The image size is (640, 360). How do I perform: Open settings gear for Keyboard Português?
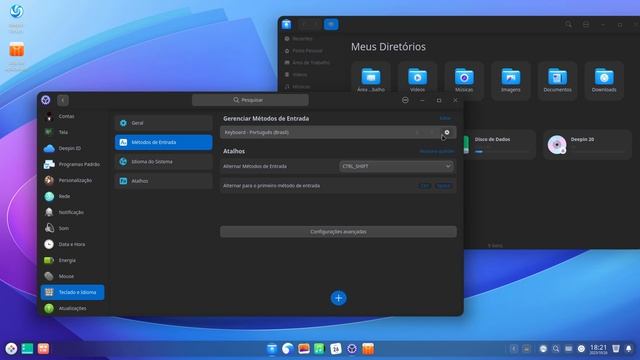(447, 132)
